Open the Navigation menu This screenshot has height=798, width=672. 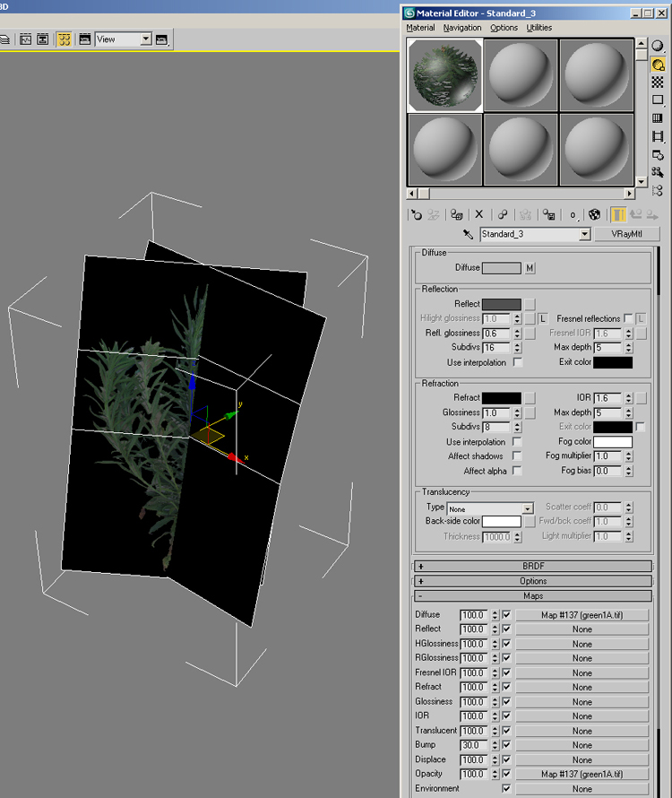click(x=462, y=28)
